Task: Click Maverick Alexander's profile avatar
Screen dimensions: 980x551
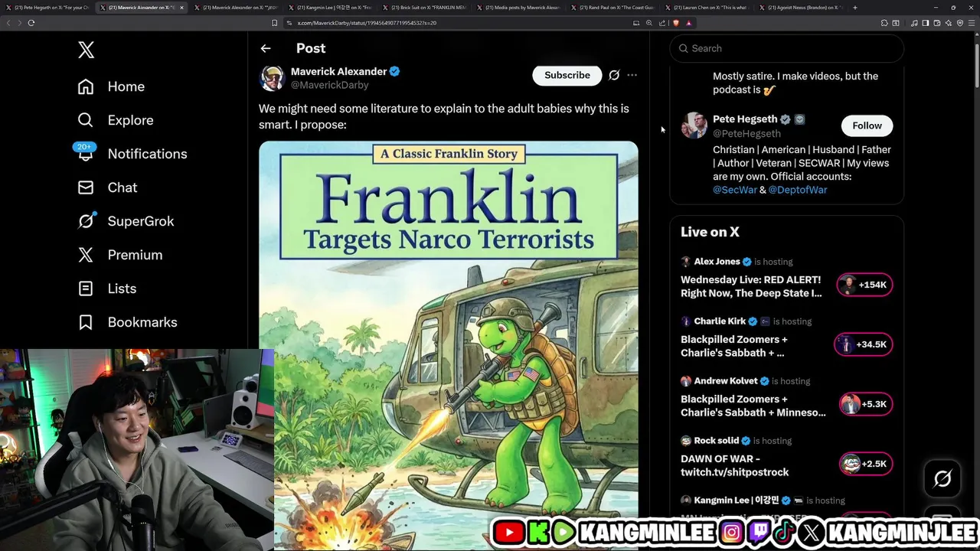Action: [x=272, y=78]
